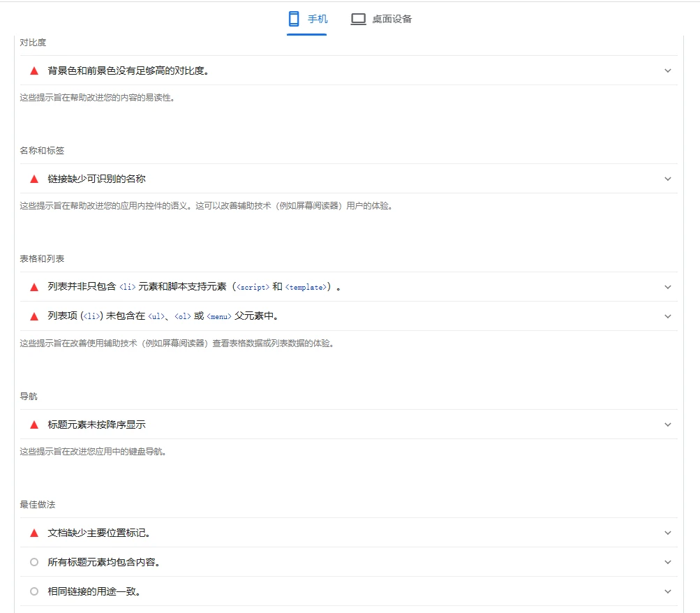Click the phone icon in the 手机 tab

tap(294, 19)
